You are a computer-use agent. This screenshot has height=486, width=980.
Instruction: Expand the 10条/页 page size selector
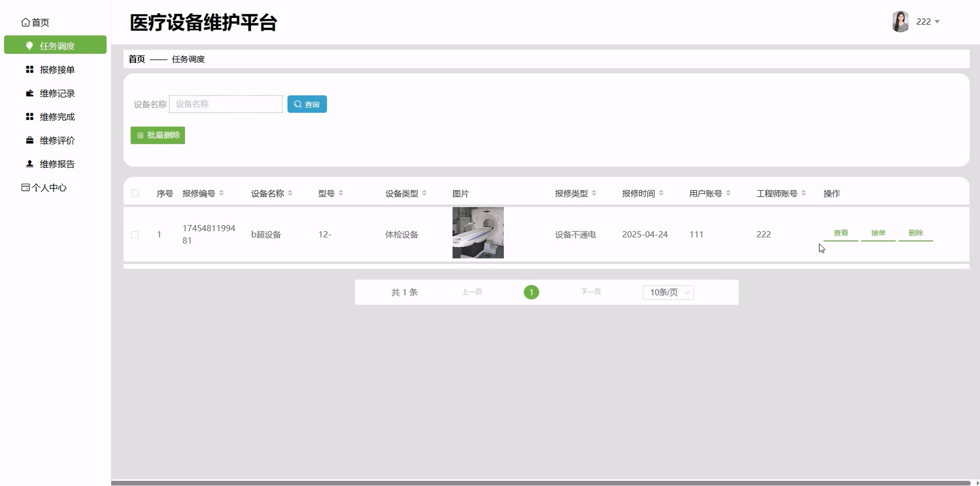[668, 293]
